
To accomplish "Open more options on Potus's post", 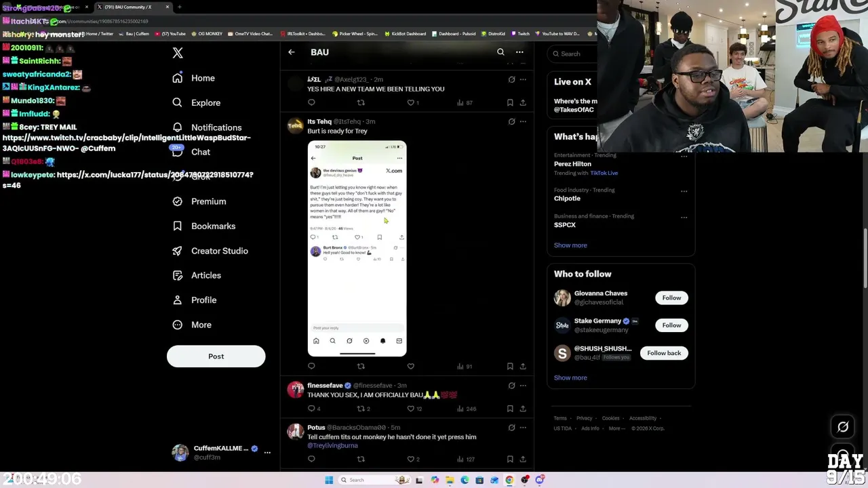I will point(523,428).
